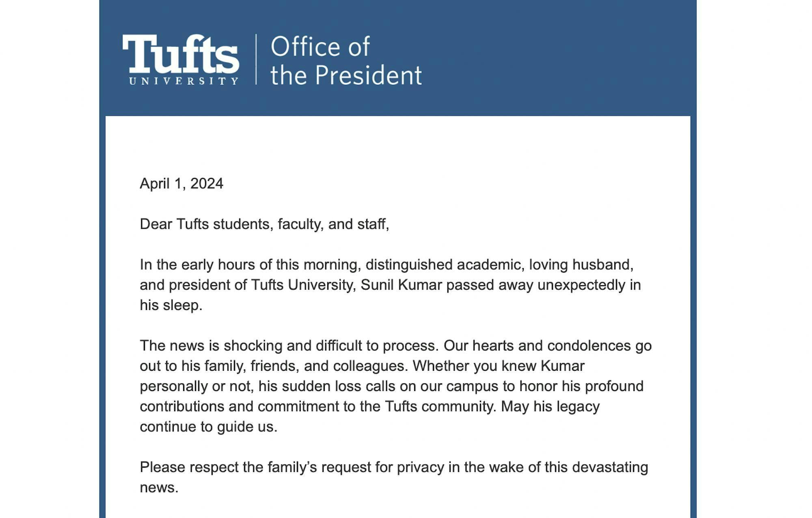Screen dimensions: 812x518
Task: Click the UNIVERSITY wordmark beneath Tufts
Action: pos(184,81)
